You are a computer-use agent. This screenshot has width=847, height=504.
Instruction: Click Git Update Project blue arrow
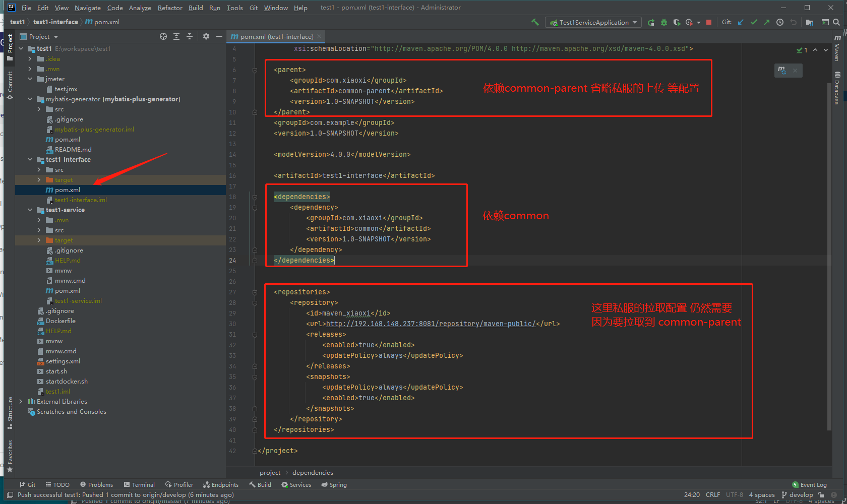pos(741,22)
